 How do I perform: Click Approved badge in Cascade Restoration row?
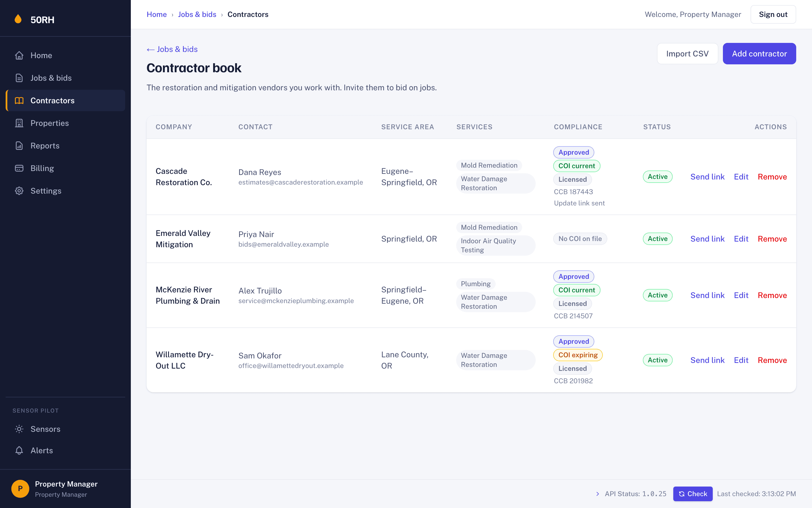pos(573,152)
